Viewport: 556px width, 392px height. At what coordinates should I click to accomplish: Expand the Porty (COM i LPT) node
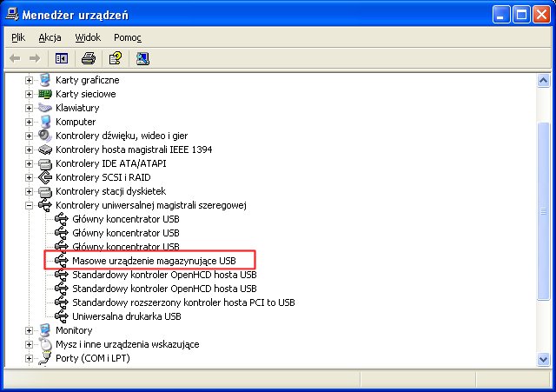[x=29, y=358]
